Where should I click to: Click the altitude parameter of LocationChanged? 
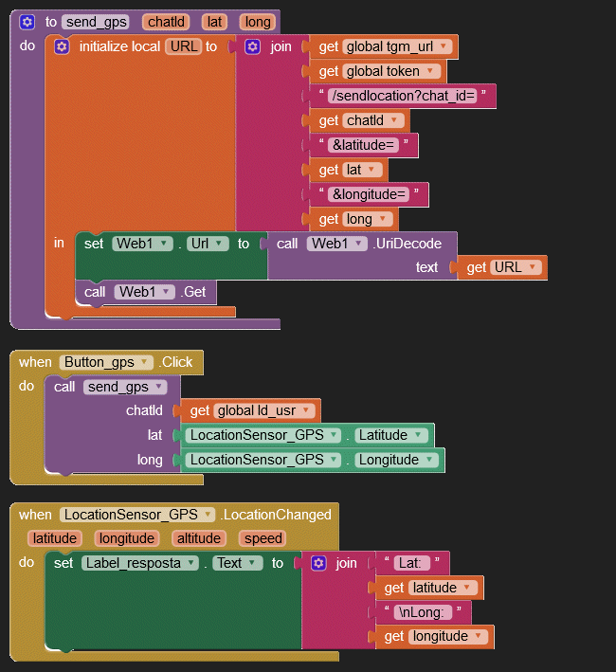pyautogui.click(x=198, y=538)
